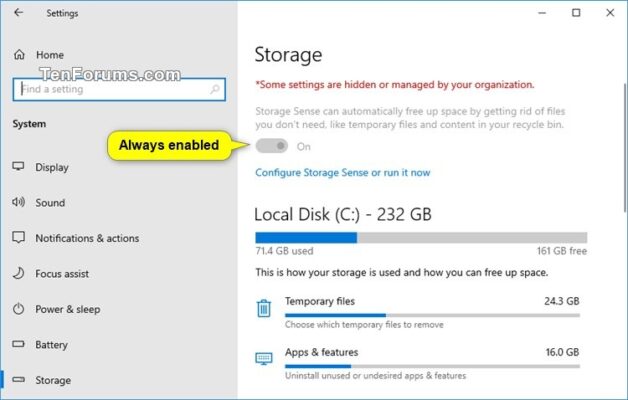This screenshot has height=400, width=628.
Task: Click the Power & sleep icon
Action: [19, 310]
